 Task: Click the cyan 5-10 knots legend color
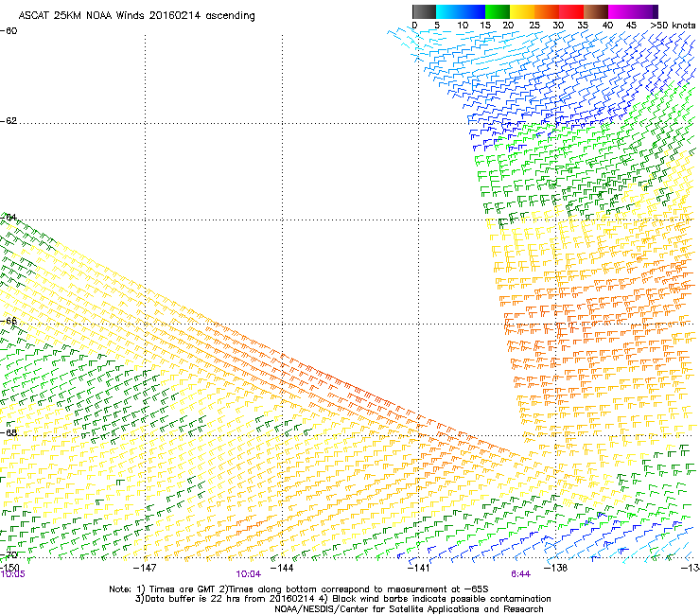pyautogui.click(x=448, y=11)
